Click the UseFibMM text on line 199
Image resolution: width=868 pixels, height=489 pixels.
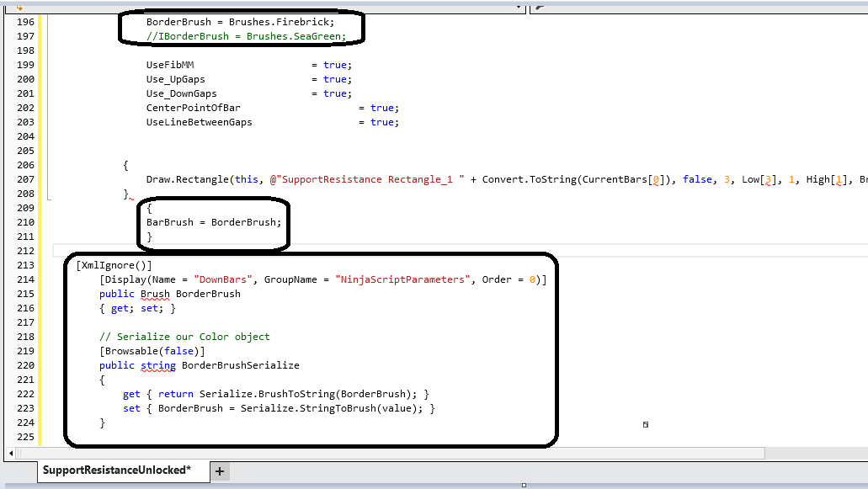point(170,66)
